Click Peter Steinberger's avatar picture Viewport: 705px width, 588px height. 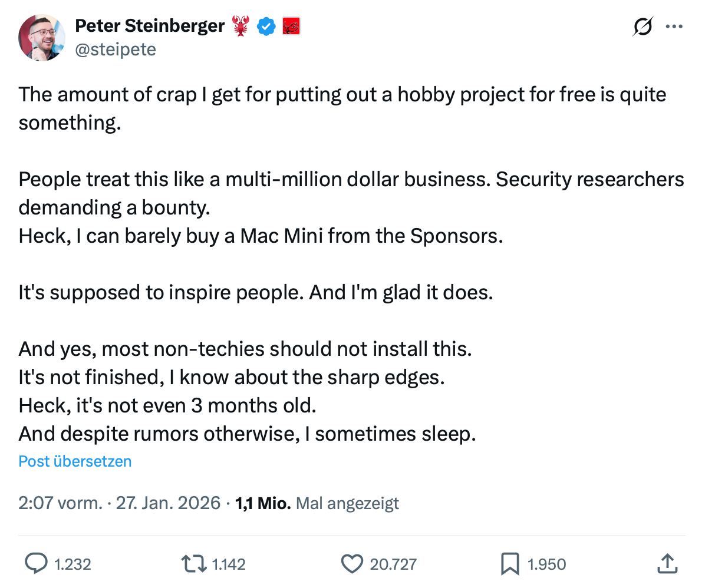(x=42, y=38)
